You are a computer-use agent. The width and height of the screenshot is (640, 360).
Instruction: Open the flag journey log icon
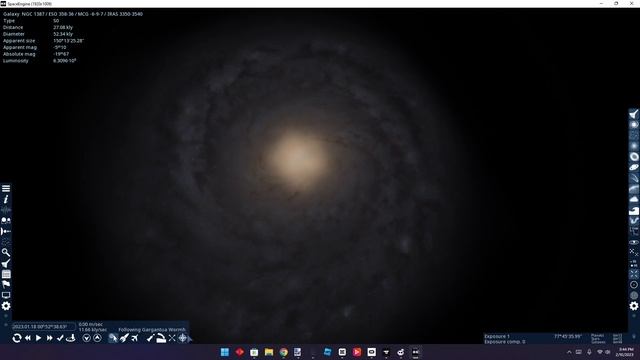click(6, 284)
